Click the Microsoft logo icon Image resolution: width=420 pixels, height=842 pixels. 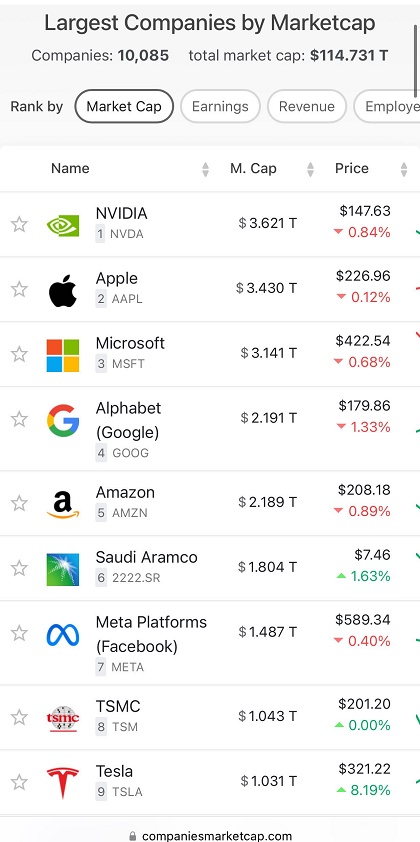tap(63, 355)
